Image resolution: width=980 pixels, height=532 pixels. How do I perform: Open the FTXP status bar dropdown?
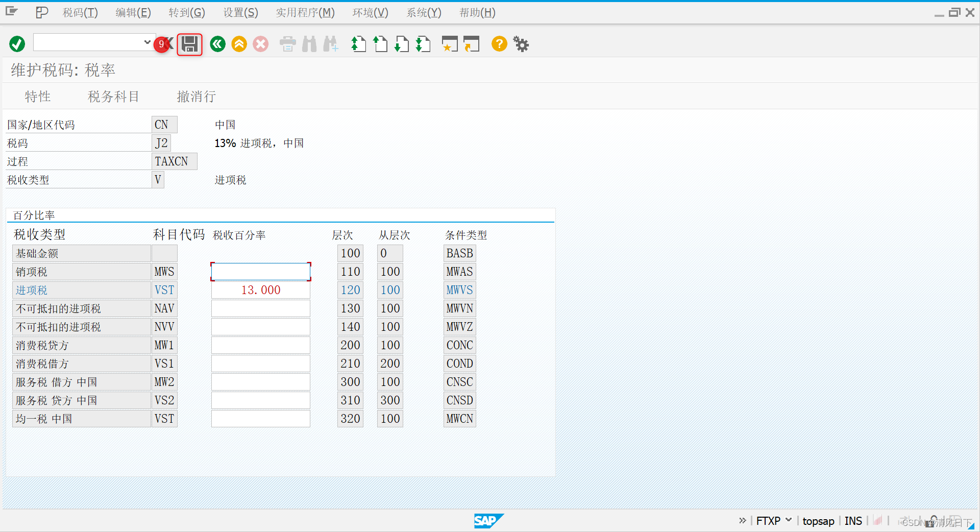pos(790,521)
